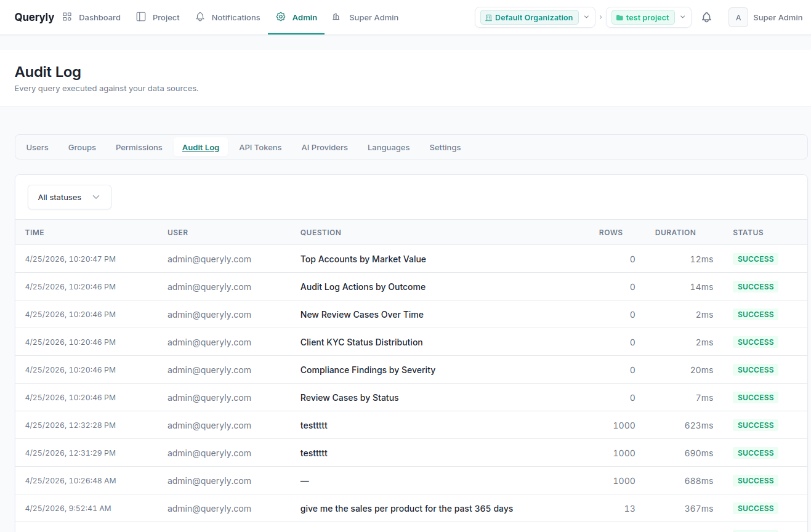Open the Dashboard grid icon
Screen dimensions: 811x532
67,17
